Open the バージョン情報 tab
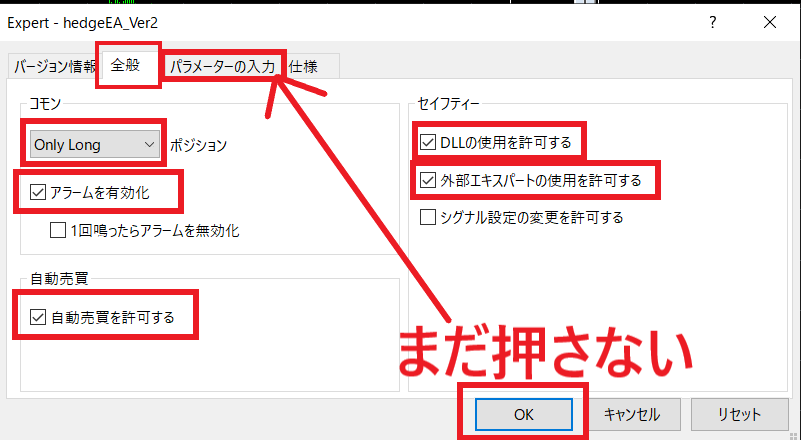801x440 pixels. [53, 66]
